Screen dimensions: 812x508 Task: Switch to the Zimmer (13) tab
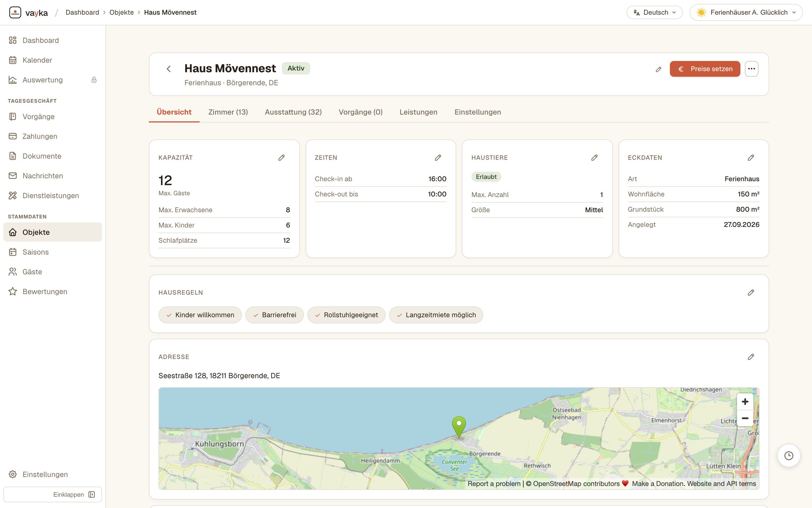(x=228, y=112)
